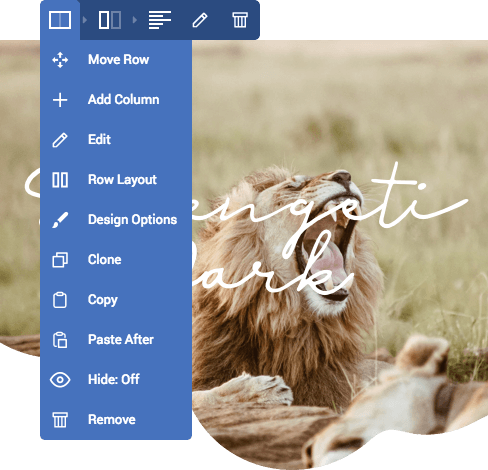Click the plus icon beside Add Column

click(60, 100)
